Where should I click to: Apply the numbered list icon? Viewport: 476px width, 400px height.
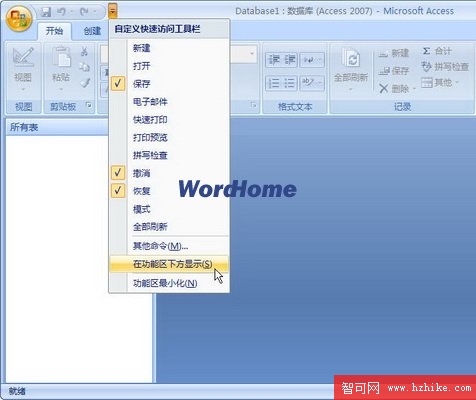[x=274, y=83]
